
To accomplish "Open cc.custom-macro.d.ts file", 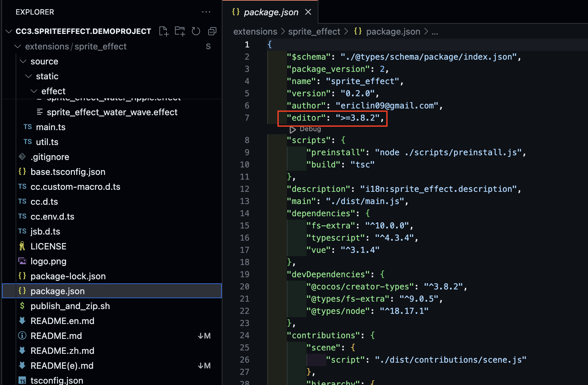I will pyautogui.click(x=112, y=187).
